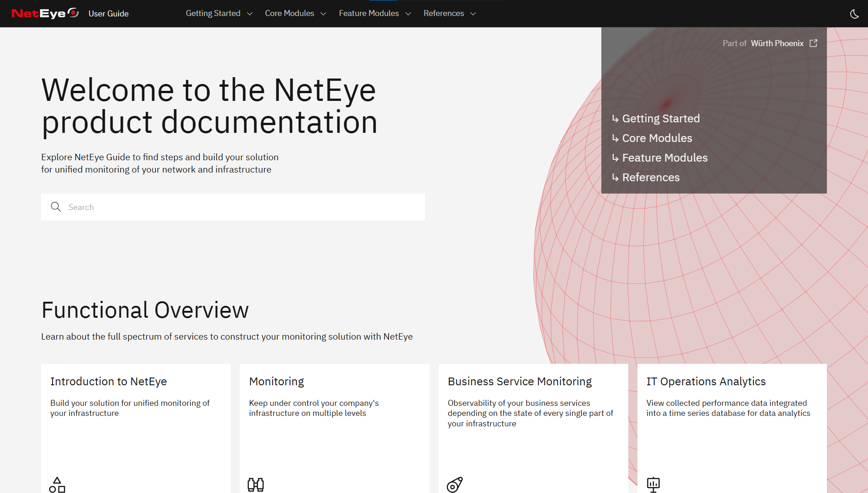Screen dimensions: 868x493
Task: Click 'Build your solution for unified monitoring' description
Action: click(x=130, y=408)
